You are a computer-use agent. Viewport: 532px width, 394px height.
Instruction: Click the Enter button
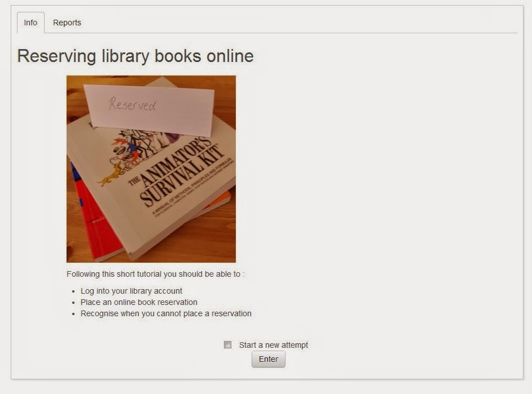[x=269, y=359]
